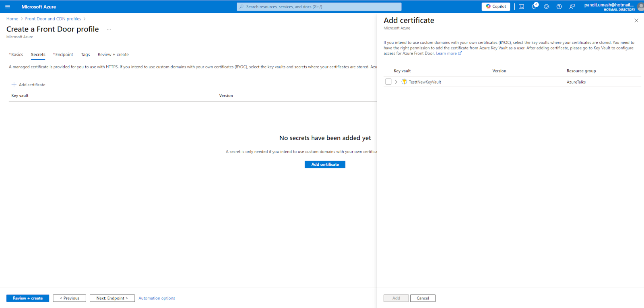Select the Secrets tab

pos(38,54)
